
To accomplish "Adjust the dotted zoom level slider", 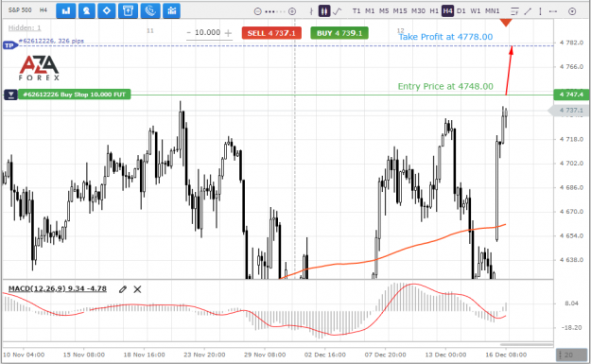I will [x=275, y=11].
